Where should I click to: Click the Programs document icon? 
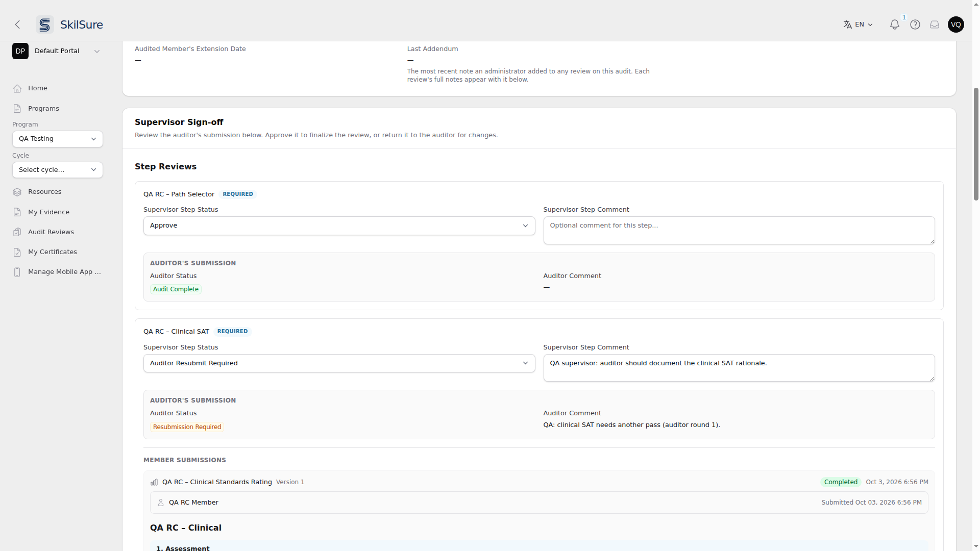[x=17, y=109]
